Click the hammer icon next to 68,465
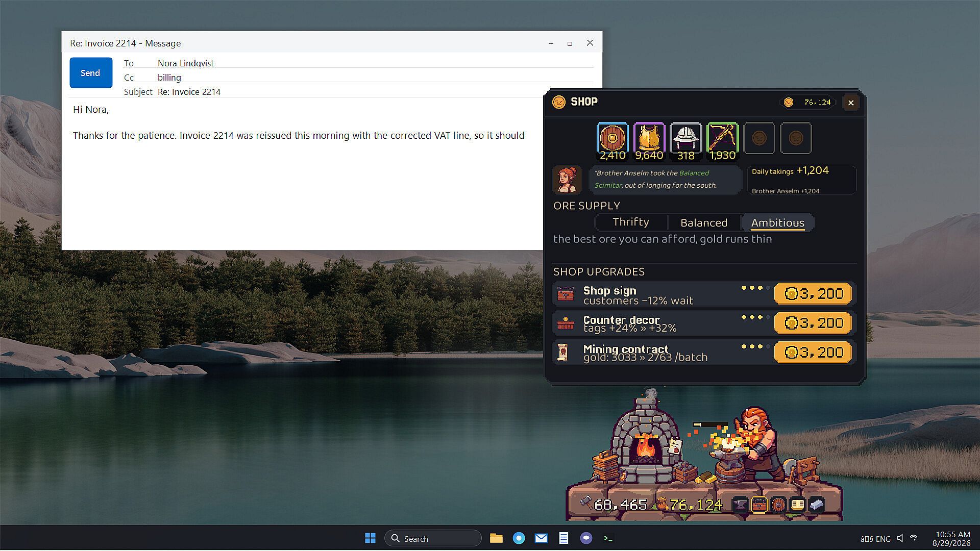The width and height of the screenshot is (980, 551). 586,504
